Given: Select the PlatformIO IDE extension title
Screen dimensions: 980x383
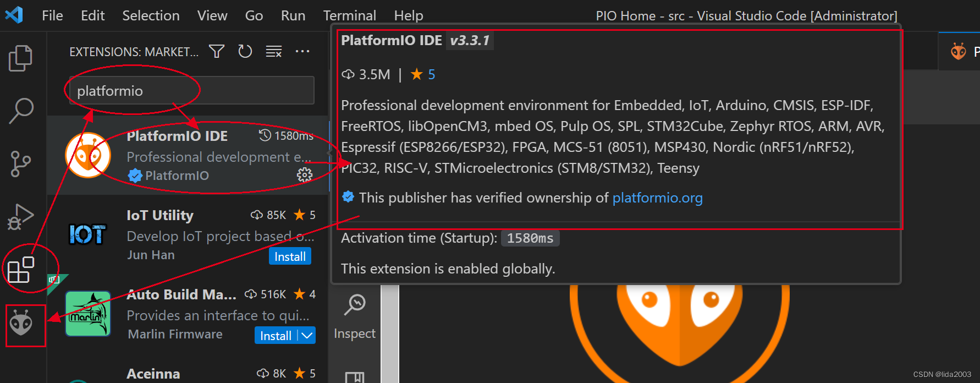Looking at the screenshot, I should click(x=177, y=136).
